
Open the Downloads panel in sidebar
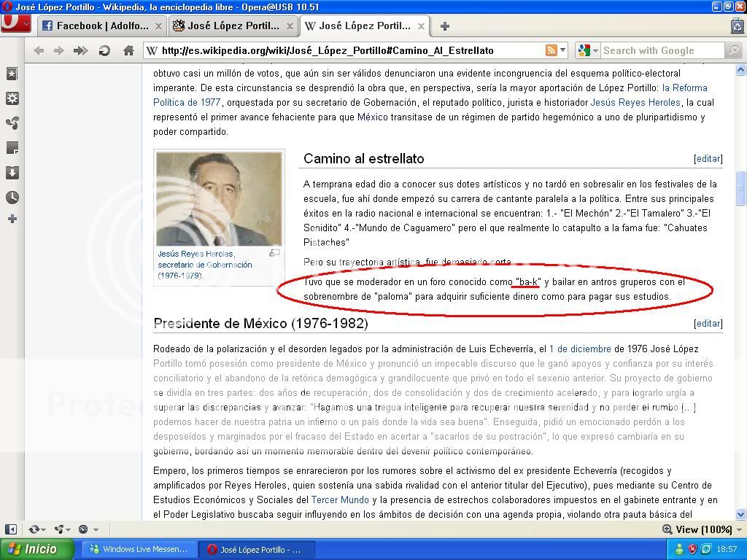pos(12,173)
